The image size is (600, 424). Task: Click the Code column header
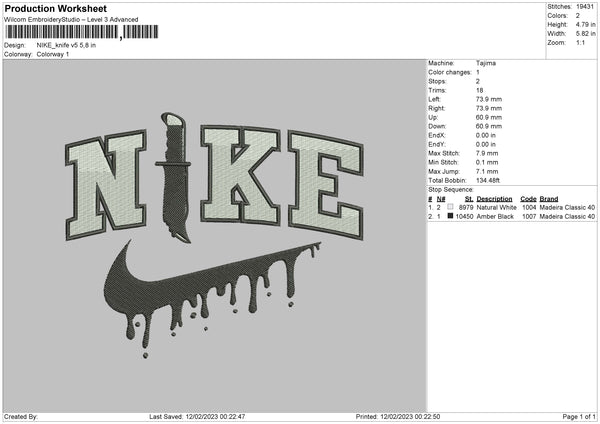point(528,199)
